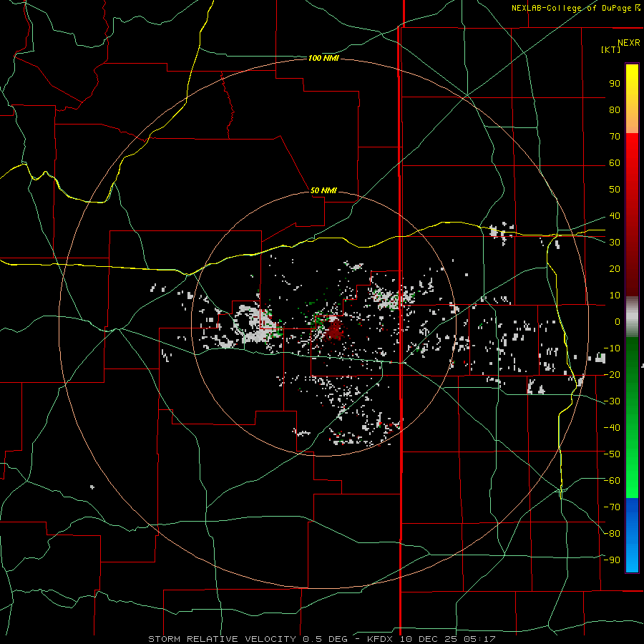
Task: Click the 0 value on the velocity scale
Action: click(618, 322)
